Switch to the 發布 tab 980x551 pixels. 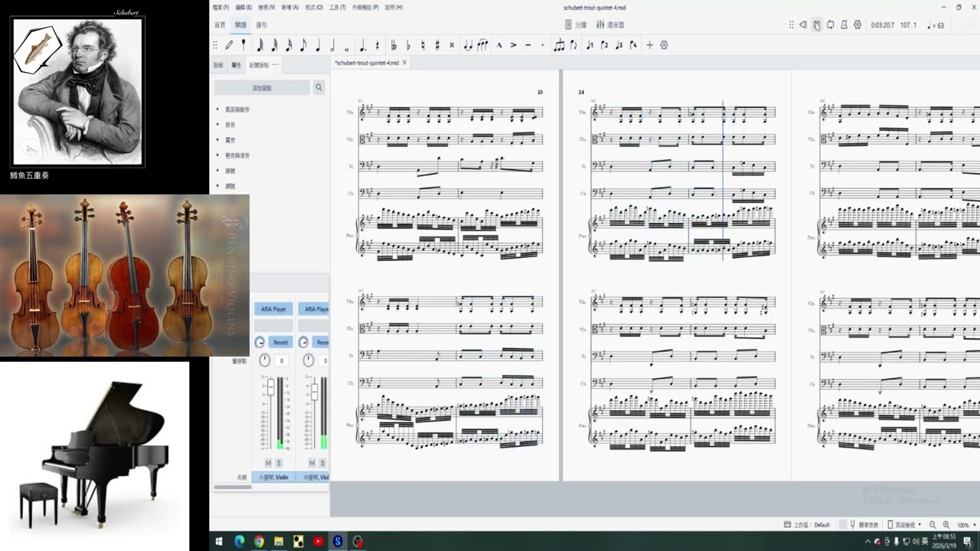262,25
